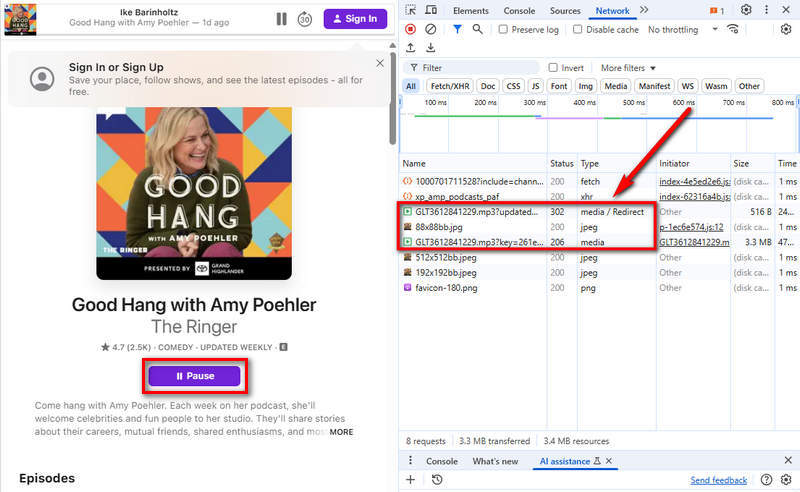Show more DevTools tabs chevron
800x492 pixels.
point(644,10)
